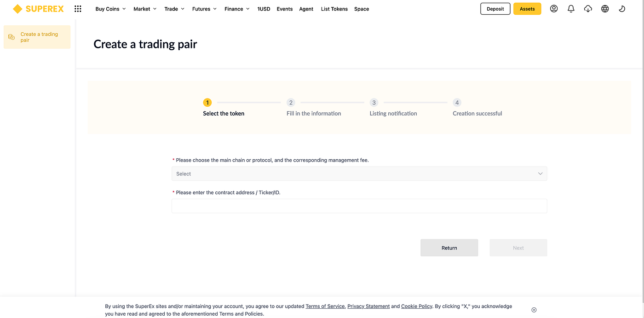This screenshot has height=318, width=644.
Task: Toggle dark mode moon icon
Action: point(622,9)
